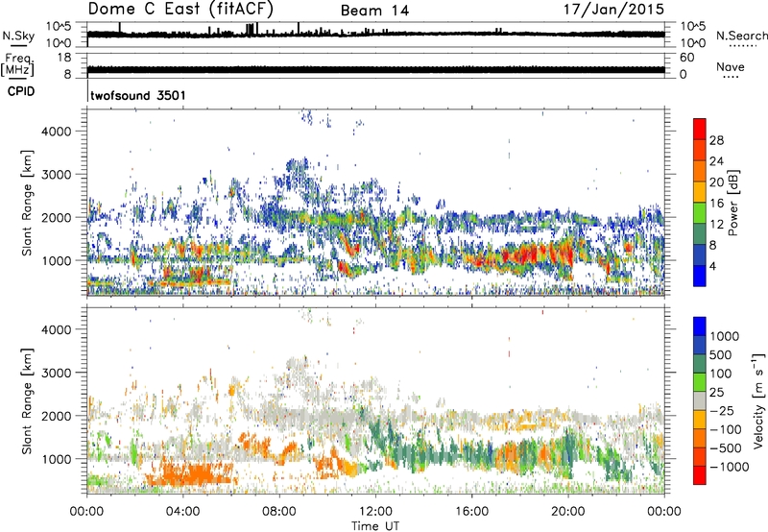The image size is (768, 532).
Task: Click the '500' velocity scale value
Action: [x=722, y=354]
